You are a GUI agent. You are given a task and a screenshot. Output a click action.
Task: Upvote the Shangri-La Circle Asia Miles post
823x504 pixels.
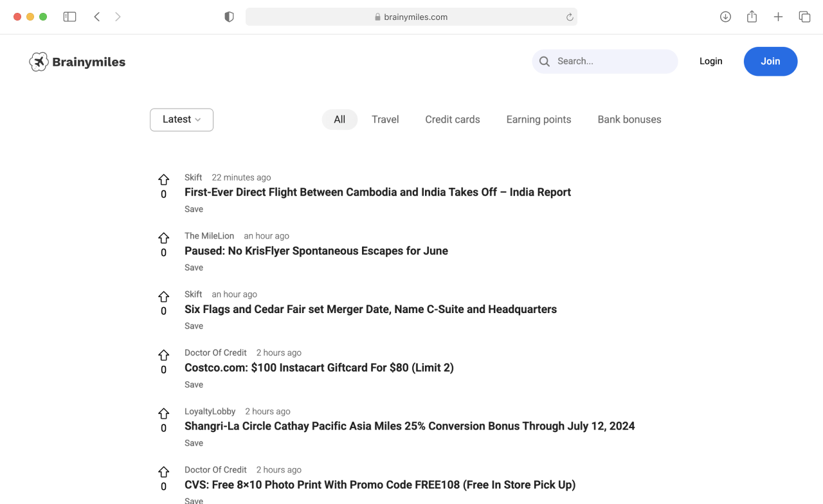(164, 414)
